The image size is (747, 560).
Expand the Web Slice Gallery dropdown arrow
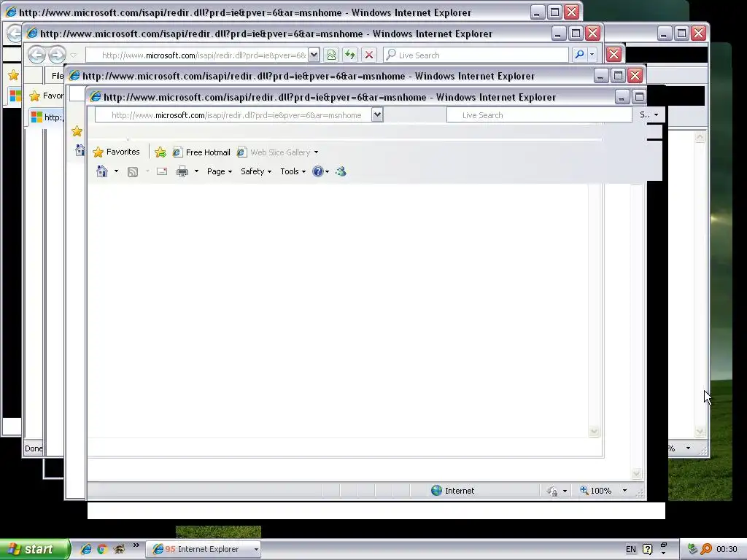[316, 152]
